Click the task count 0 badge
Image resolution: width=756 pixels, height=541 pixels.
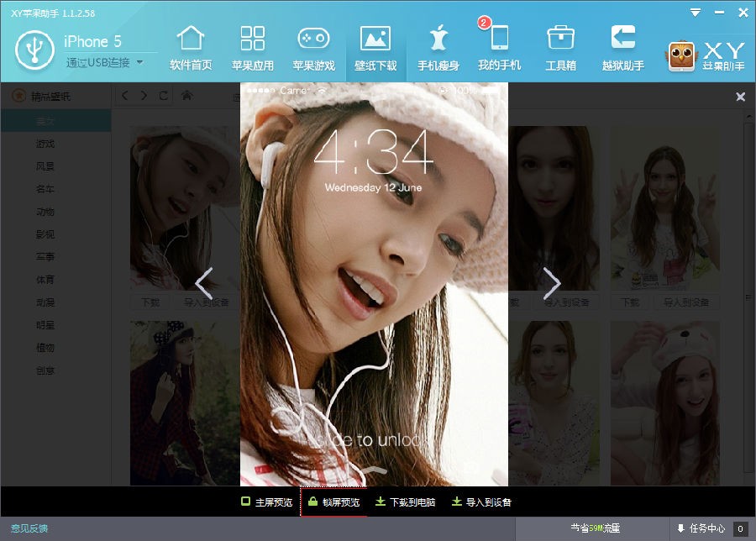pos(740,529)
